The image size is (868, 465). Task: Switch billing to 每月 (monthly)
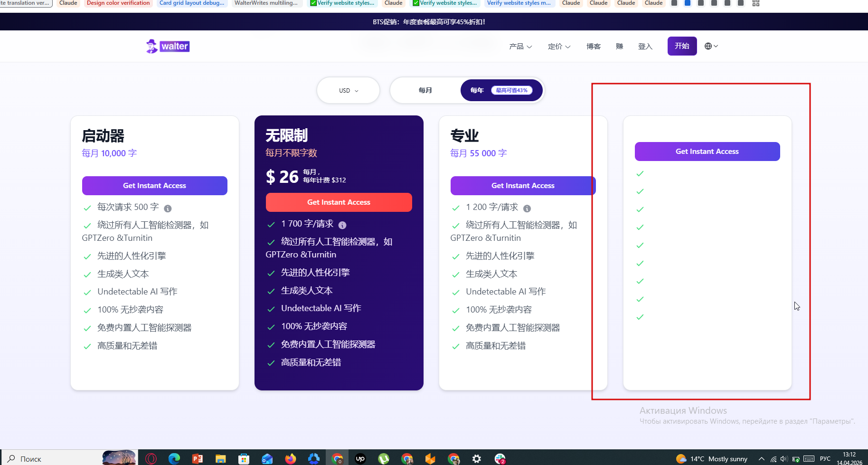pos(425,90)
